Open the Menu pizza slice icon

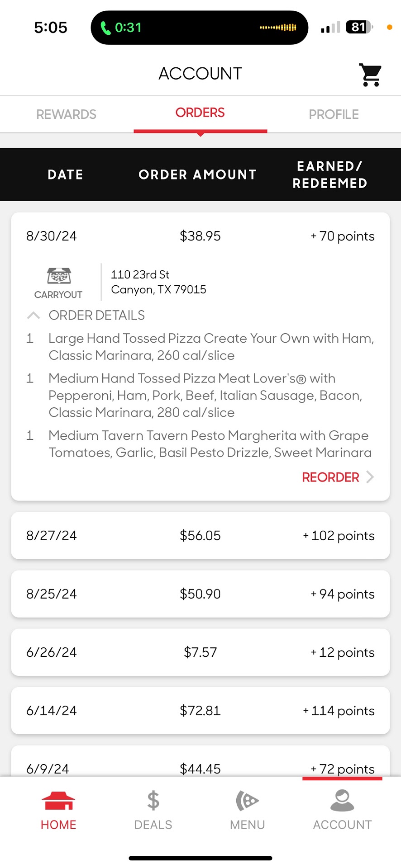pos(247,801)
